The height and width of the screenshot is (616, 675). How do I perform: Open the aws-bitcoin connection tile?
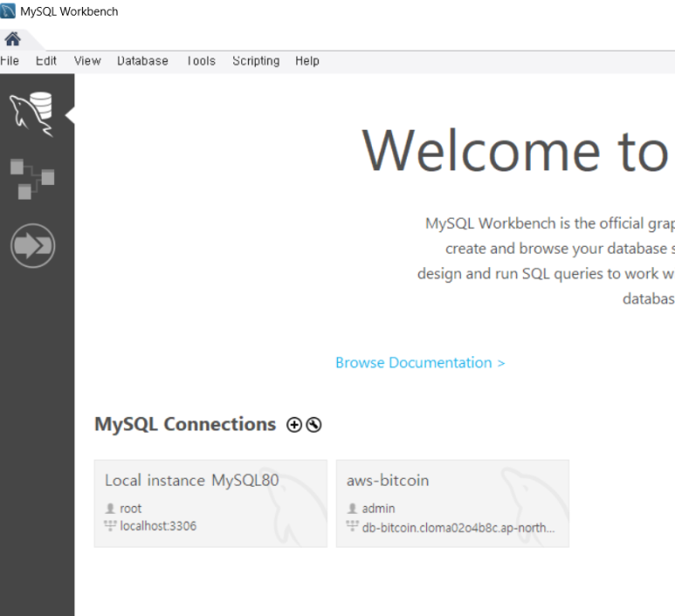point(452,503)
